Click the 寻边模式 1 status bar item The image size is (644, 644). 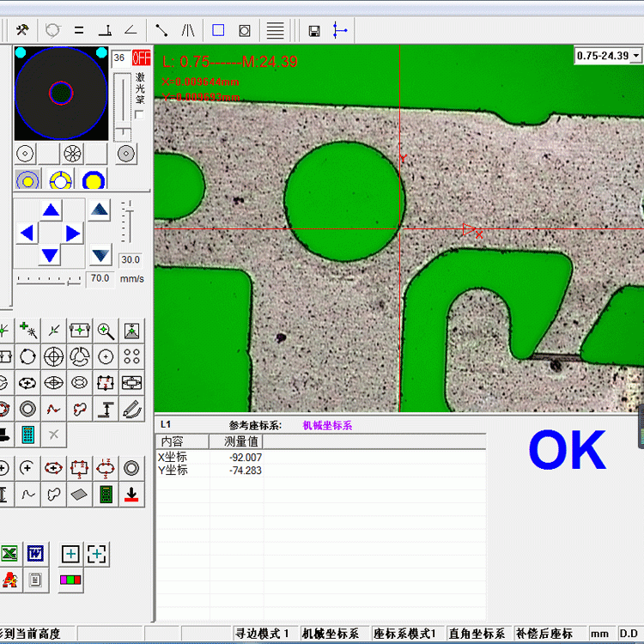[263, 634]
